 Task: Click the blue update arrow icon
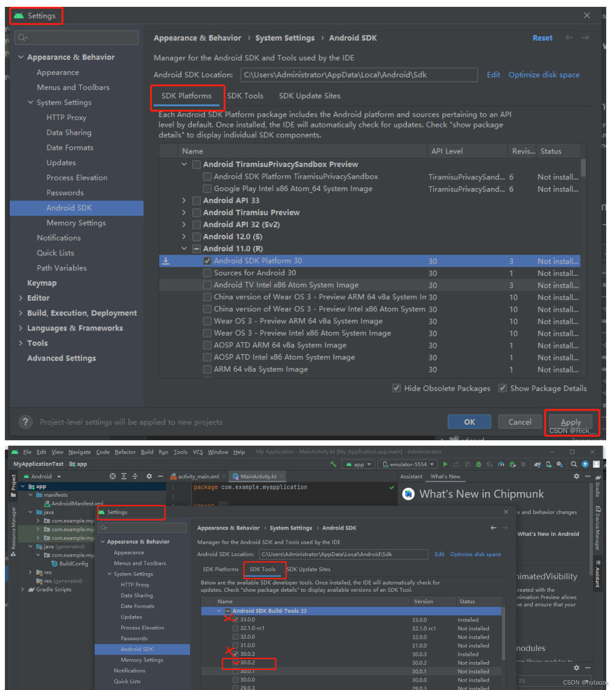[585, 464]
